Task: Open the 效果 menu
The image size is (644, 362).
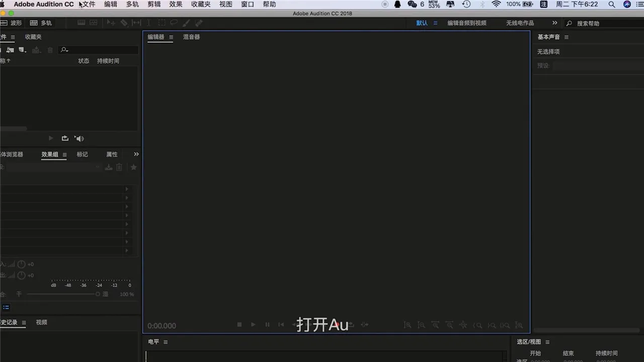Action: 176,5
